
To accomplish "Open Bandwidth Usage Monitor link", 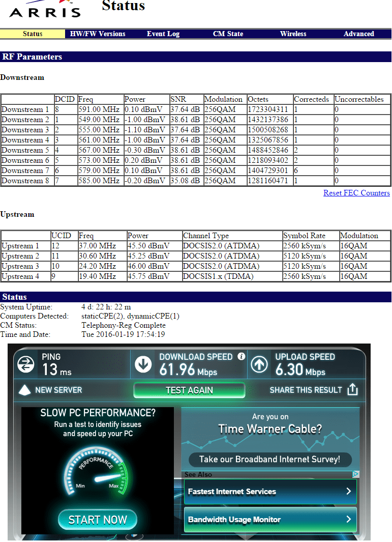I will (270, 519).
